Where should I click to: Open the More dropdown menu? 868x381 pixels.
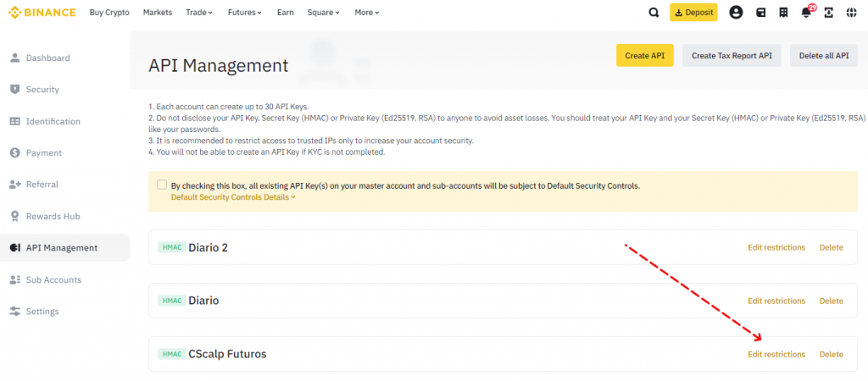pyautogui.click(x=367, y=12)
